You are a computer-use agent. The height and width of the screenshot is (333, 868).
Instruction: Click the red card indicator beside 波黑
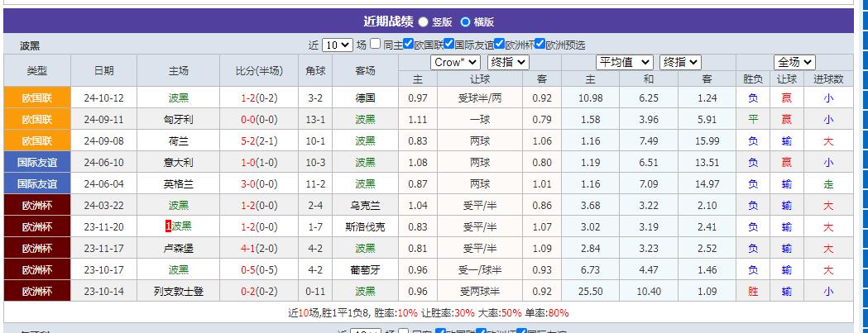[168, 226]
